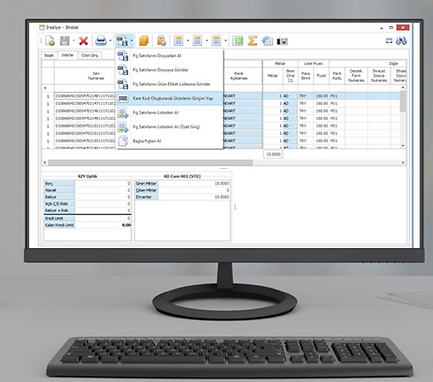Screen dimensions: 433x382
Task: Click the Bakiye row label
Action: (x=59, y=197)
